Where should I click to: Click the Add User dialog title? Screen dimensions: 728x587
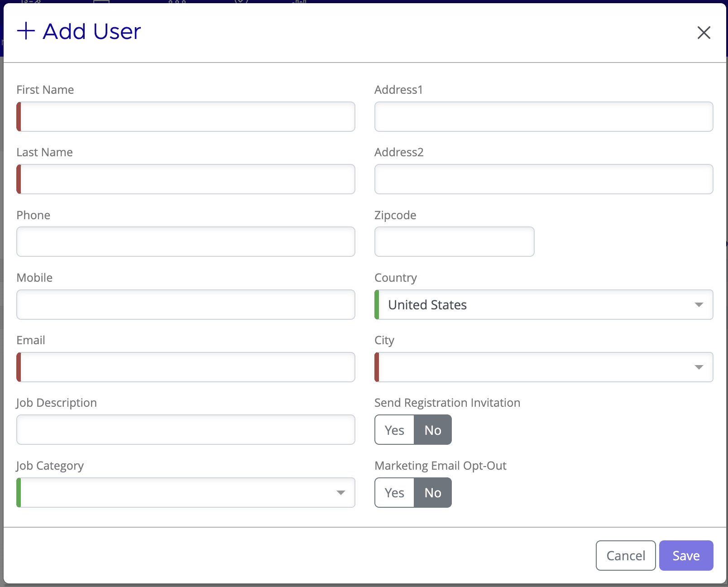(x=91, y=31)
